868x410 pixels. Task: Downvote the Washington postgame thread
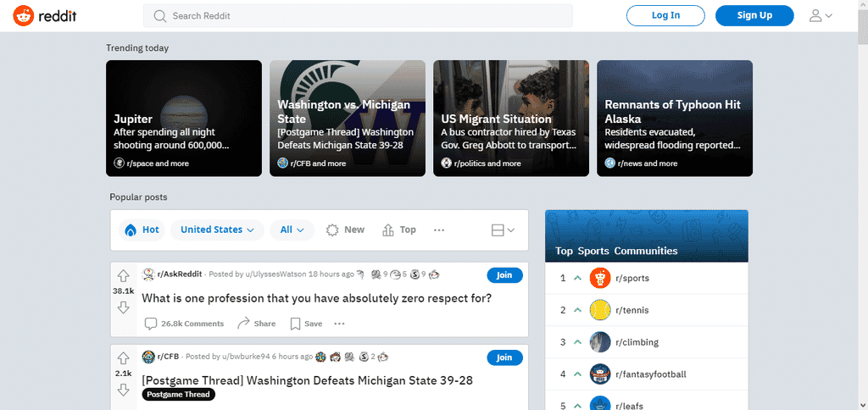[x=124, y=390]
